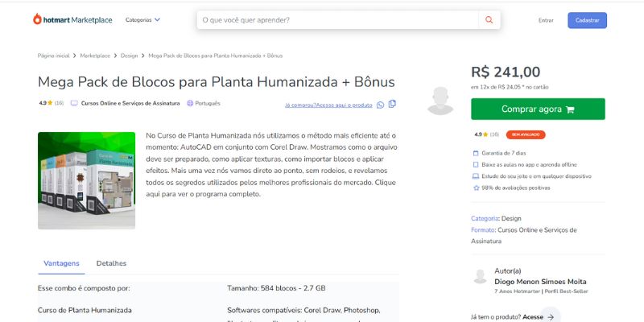
Task: Click the star icon beside 98% de avaliações positivas
Action: pos(476,188)
